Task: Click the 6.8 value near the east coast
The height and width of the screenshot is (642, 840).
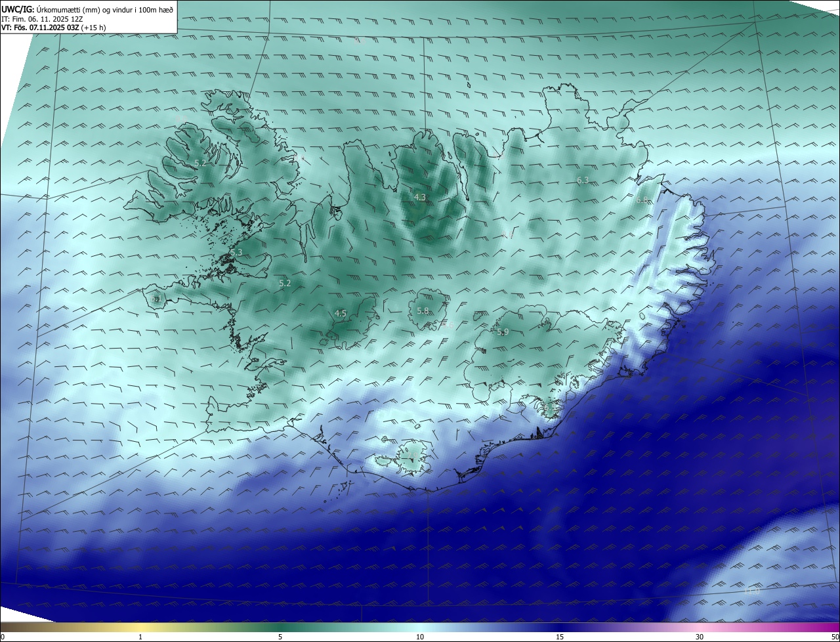Action: pyautogui.click(x=642, y=200)
